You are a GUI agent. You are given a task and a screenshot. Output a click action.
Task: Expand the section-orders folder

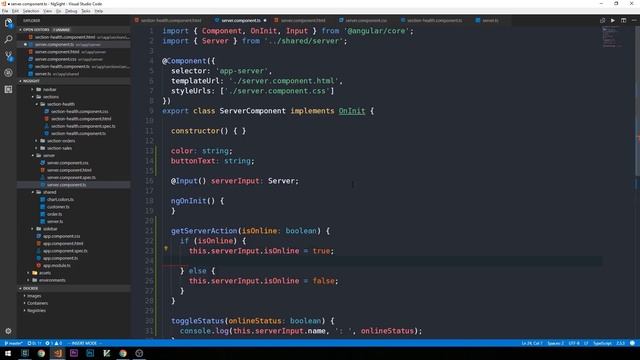coord(61,141)
